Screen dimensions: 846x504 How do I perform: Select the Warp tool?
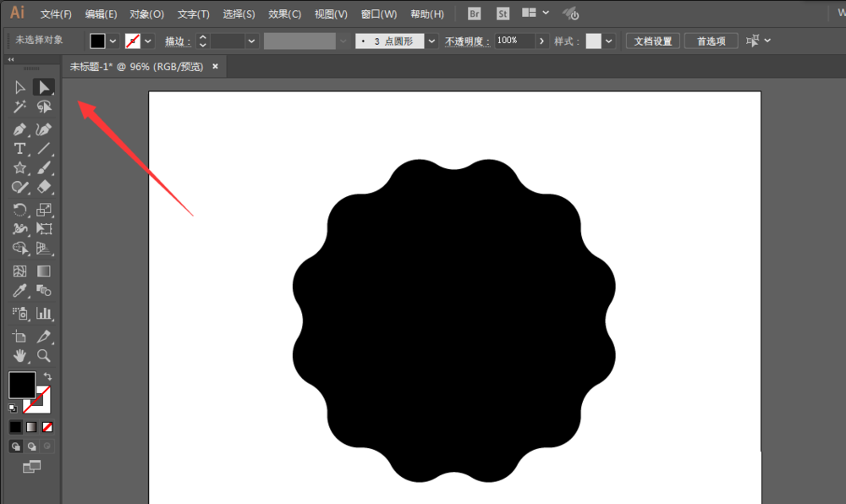(x=19, y=228)
